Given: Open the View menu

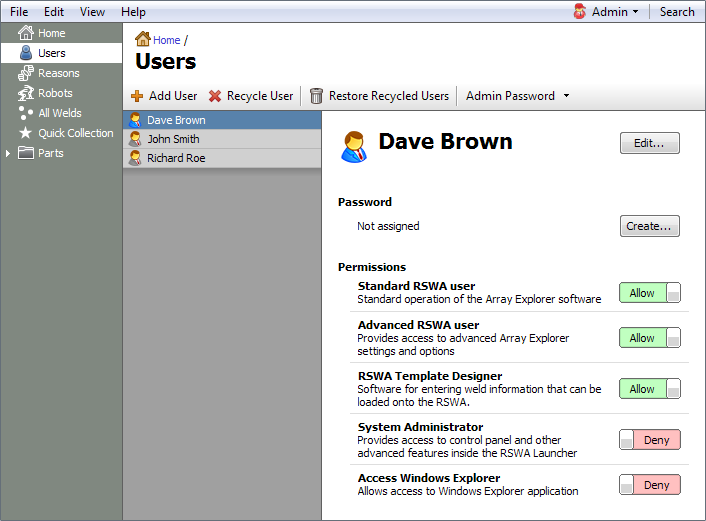Looking at the screenshot, I should coord(92,12).
